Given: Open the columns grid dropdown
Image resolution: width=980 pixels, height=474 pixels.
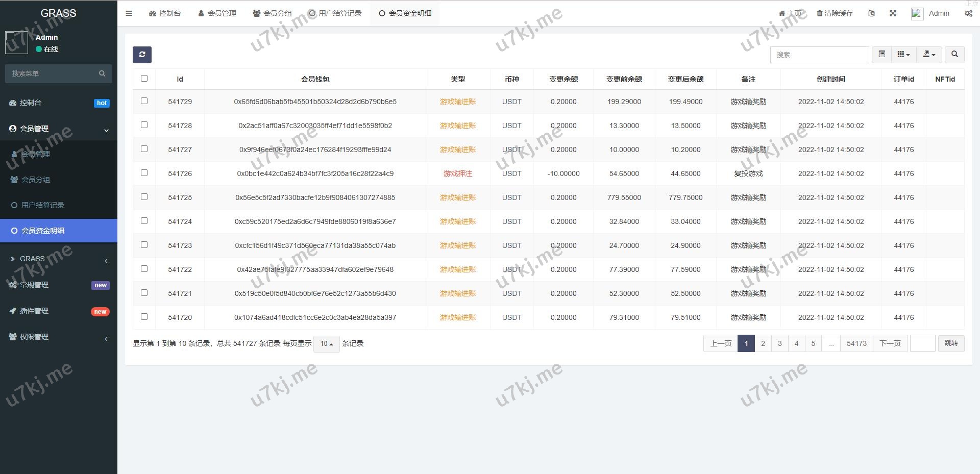Looking at the screenshot, I should point(903,54).
